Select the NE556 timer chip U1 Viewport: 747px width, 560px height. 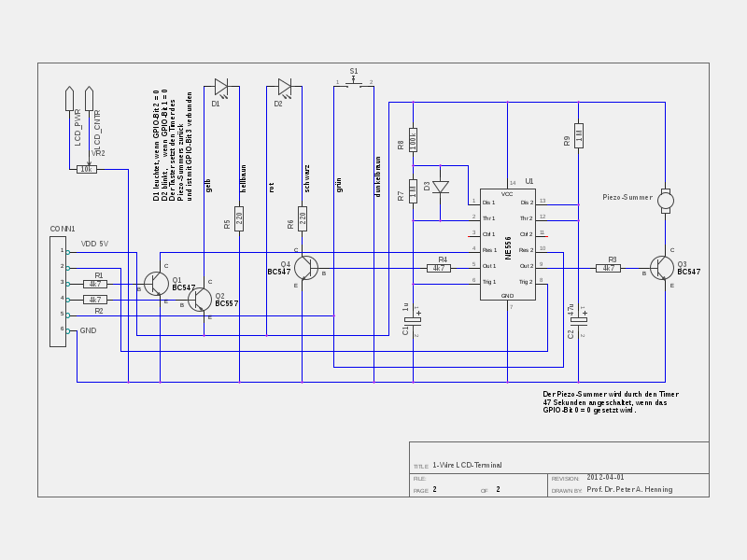[507, 244]
